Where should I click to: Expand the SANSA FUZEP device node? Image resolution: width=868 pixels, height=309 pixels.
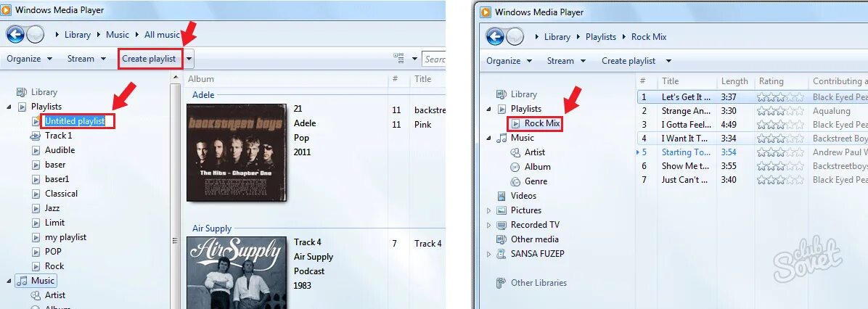489,254
